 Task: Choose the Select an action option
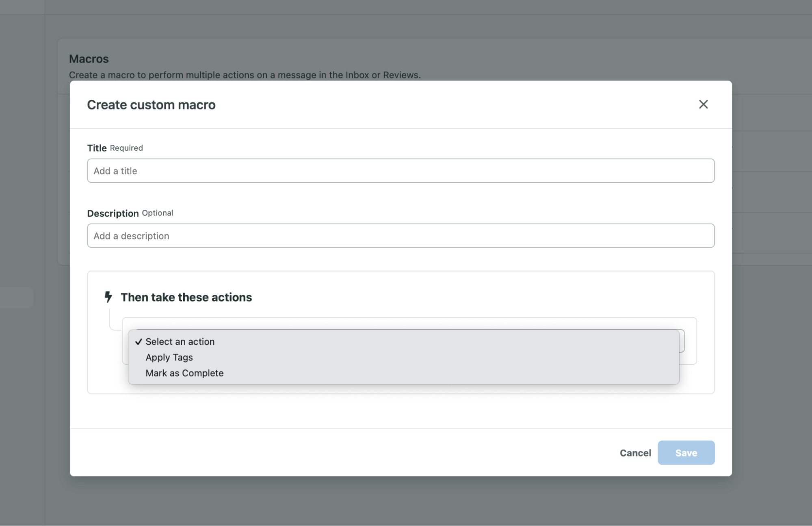[x=180, y=342]
